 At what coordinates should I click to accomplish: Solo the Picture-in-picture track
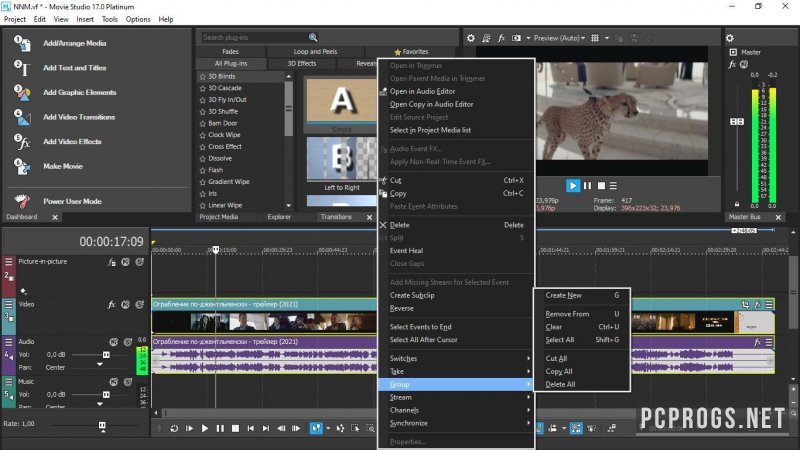(140, 262)
